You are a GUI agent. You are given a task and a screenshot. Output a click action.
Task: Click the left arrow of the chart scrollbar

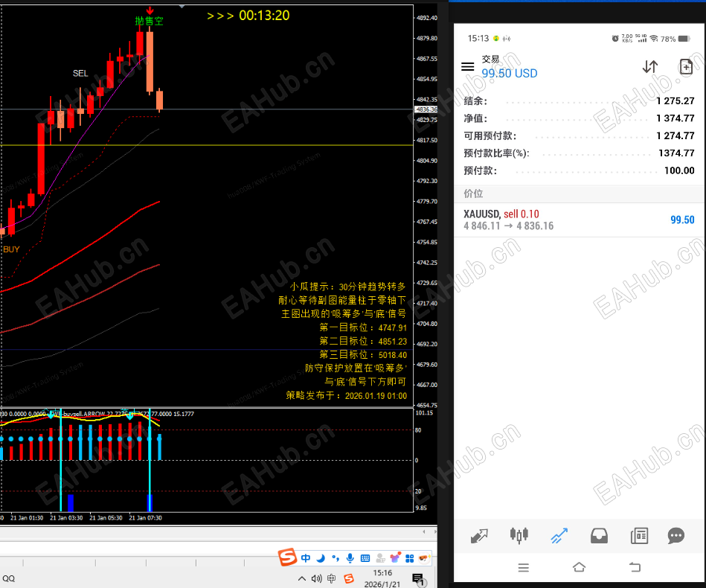click(424, 531)
